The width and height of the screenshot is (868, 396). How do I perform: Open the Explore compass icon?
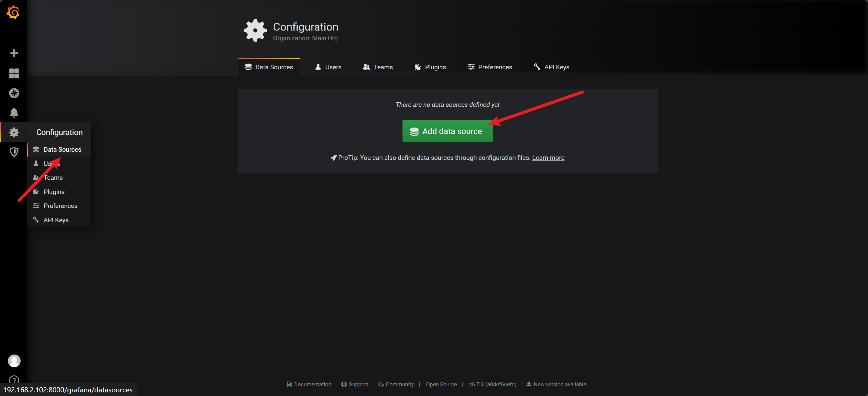(14, 93)
